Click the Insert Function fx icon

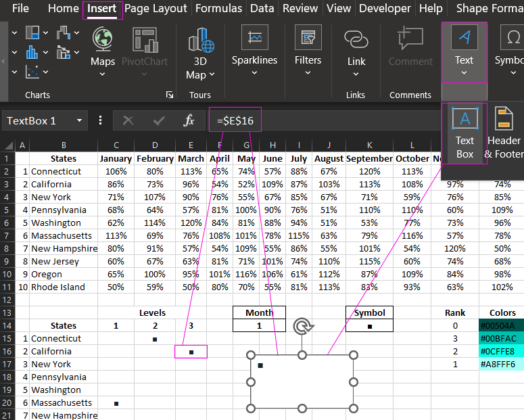click(x=189, y=120)
